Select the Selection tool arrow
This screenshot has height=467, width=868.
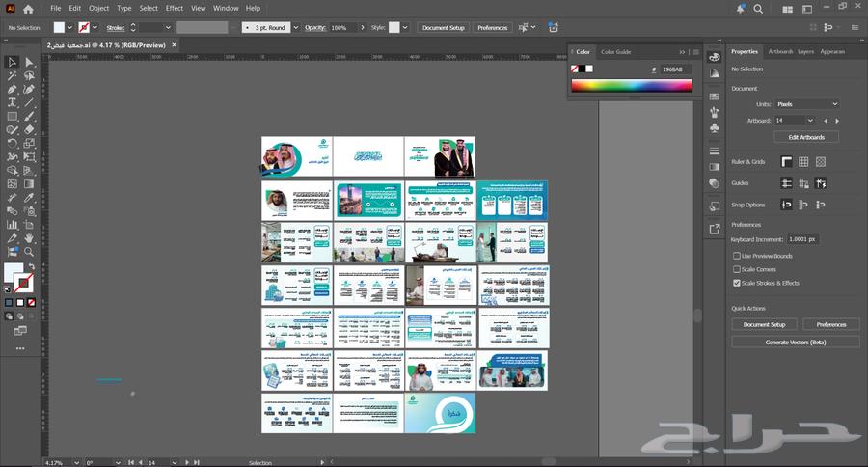[12, 62]
